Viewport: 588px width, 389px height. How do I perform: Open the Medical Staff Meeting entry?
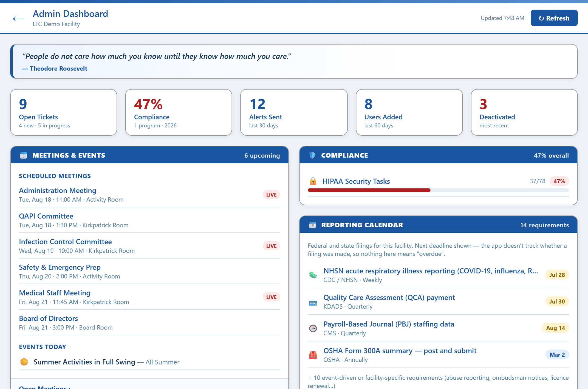pos(149,297)
